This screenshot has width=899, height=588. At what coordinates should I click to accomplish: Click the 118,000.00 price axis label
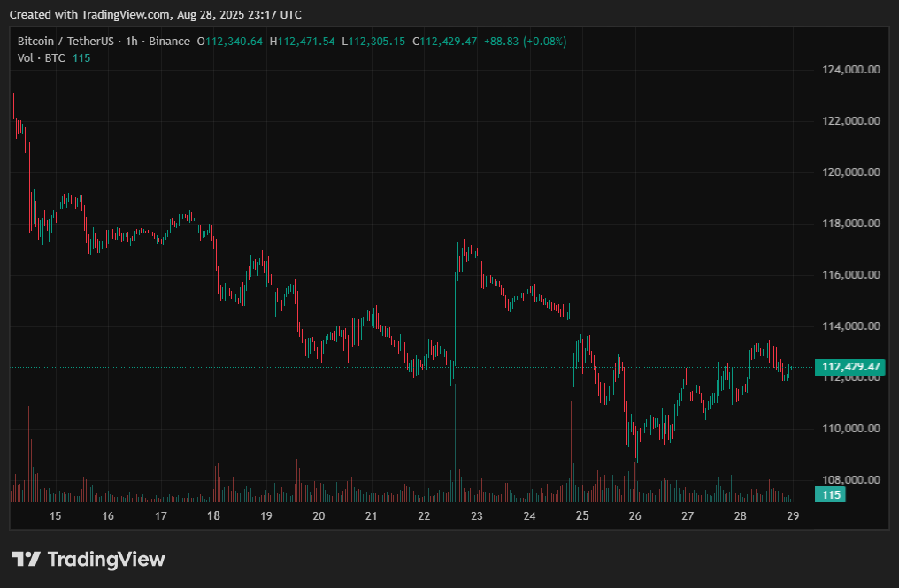[x=851, y=224]
